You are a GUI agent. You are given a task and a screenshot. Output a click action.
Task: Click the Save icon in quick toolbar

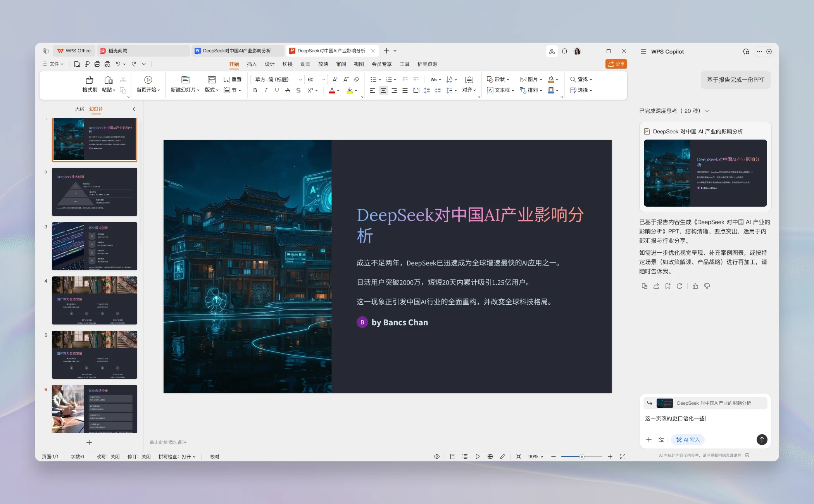point(77,64)
